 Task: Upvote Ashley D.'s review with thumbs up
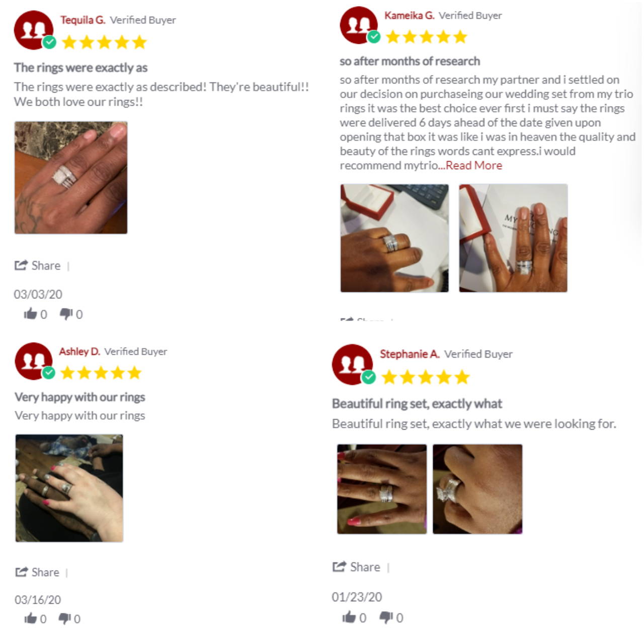click(31, 618)
